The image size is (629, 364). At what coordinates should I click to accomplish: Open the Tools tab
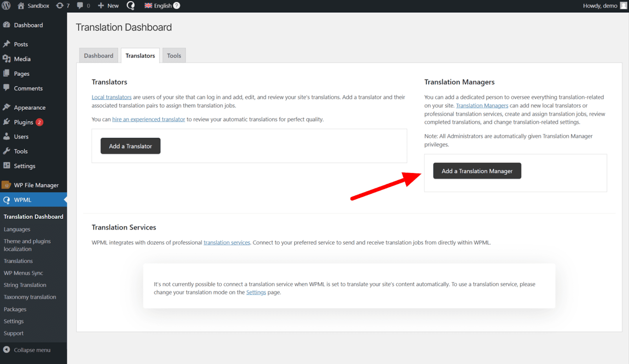tap(174, 55)
